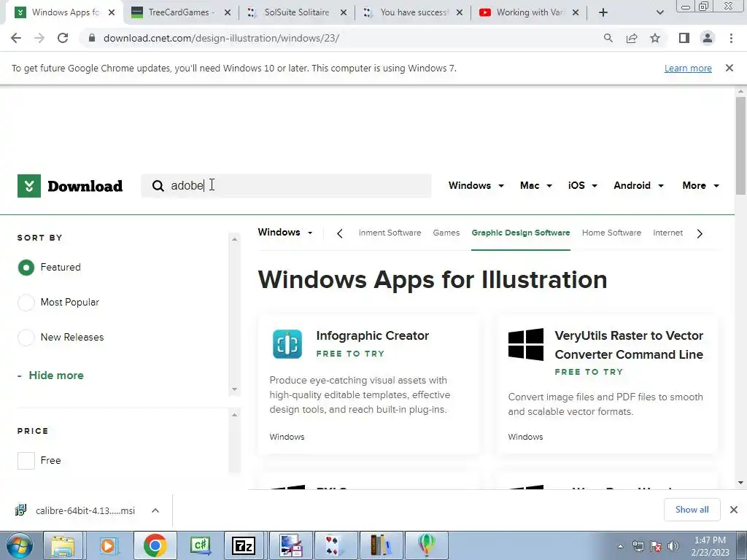Image resolution: width=747 pixels, height=560 pixels.
Task: Select the New Releases sort option
Action: tap(26, 338)
